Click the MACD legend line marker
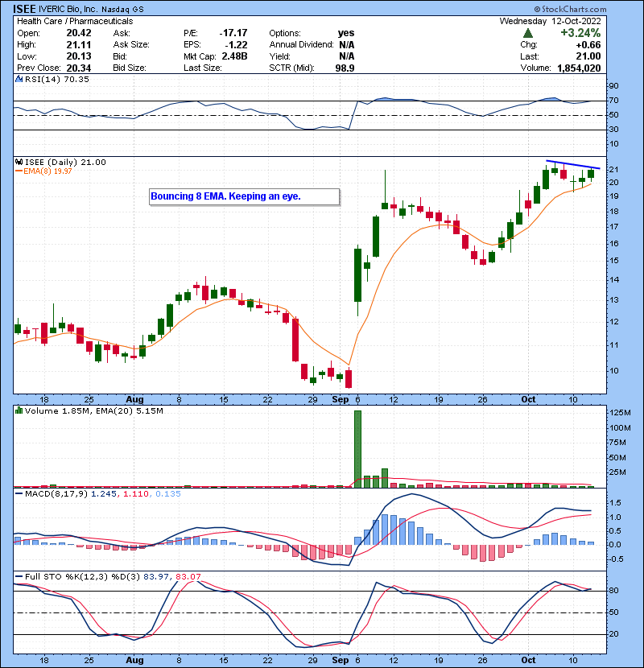This screenshot has width=644, height=668. 19,493
